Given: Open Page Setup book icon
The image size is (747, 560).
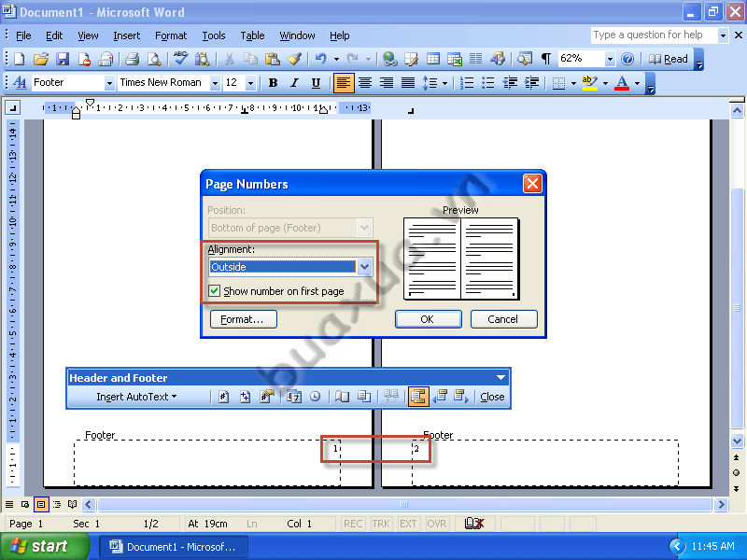Looking at the screenshot, I should point(342,396).
